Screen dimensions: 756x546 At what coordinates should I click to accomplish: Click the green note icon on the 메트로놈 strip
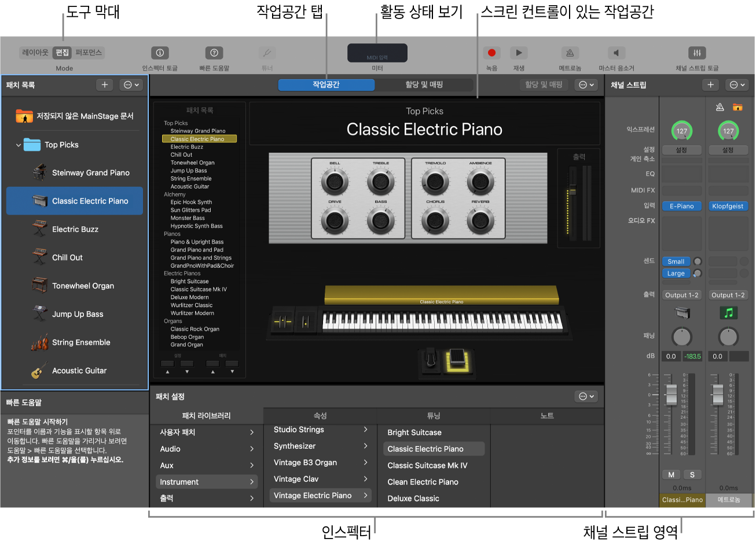pos(728,312)
